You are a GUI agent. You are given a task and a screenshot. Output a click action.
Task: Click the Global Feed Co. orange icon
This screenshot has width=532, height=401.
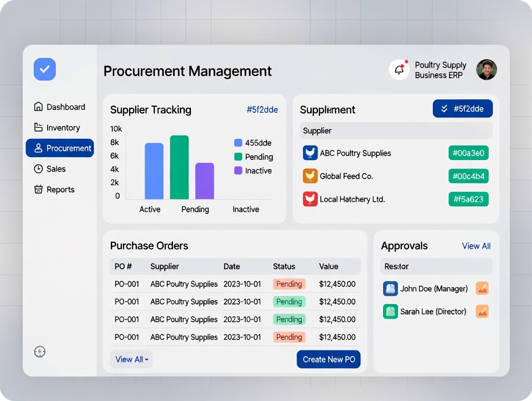[310, 176]
